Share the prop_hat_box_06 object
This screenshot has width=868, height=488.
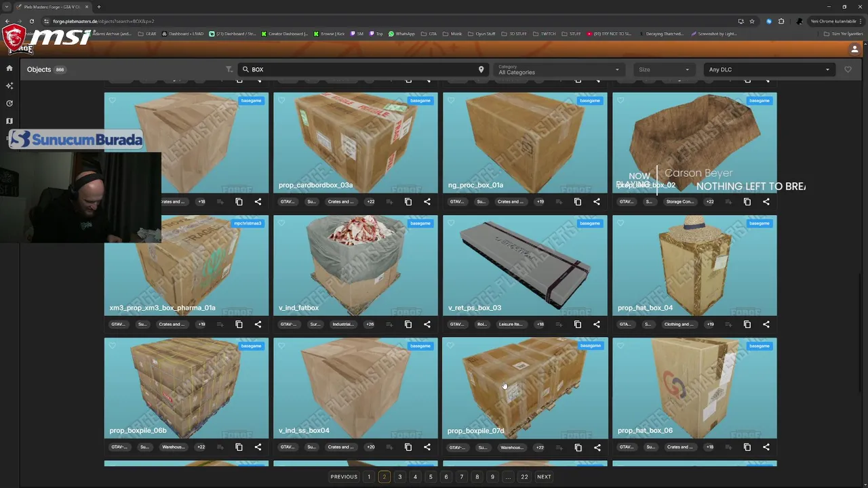click(x=766, y=447)
